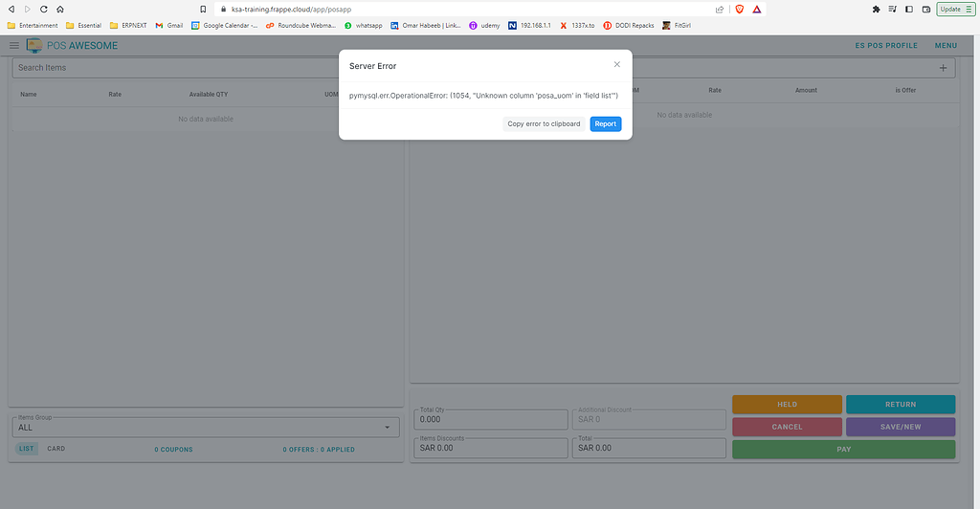The width and height of the screenshot is (980, 509).
Task: Open Omar Habeeb LinkedIn bookmark
Action: pos(426,26)
